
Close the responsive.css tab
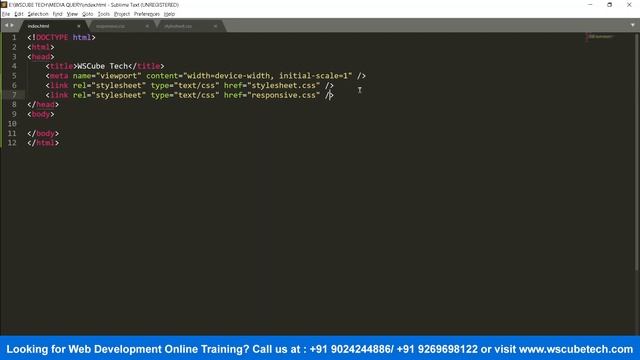147,26
